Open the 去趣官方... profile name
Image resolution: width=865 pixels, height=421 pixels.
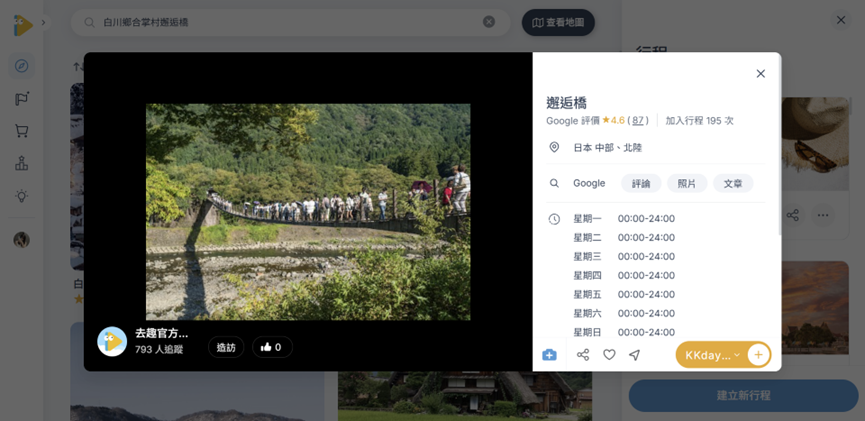pyautogui.click(x=162, y=333)
